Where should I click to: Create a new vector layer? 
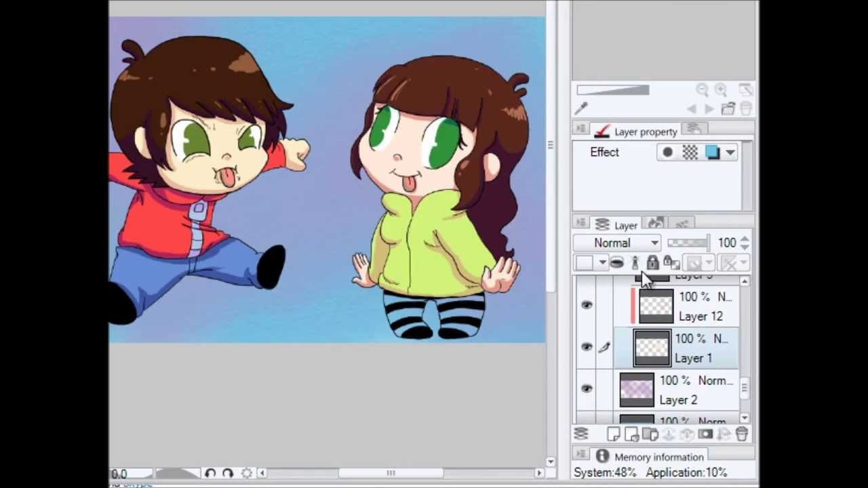(631, 434)
